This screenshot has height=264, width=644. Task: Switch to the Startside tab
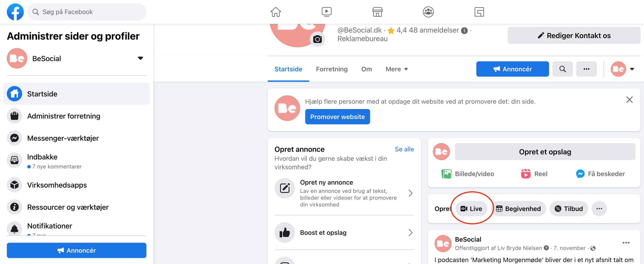click(x=288, y=69)
